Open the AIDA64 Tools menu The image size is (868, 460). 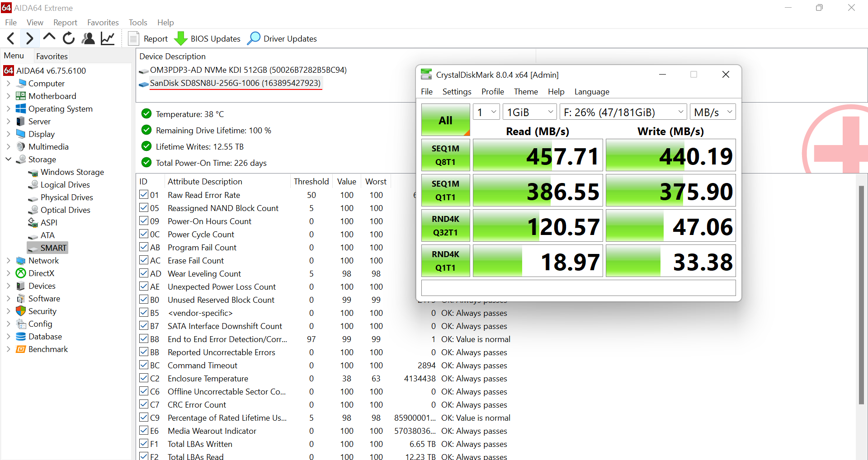click(138, 23)
